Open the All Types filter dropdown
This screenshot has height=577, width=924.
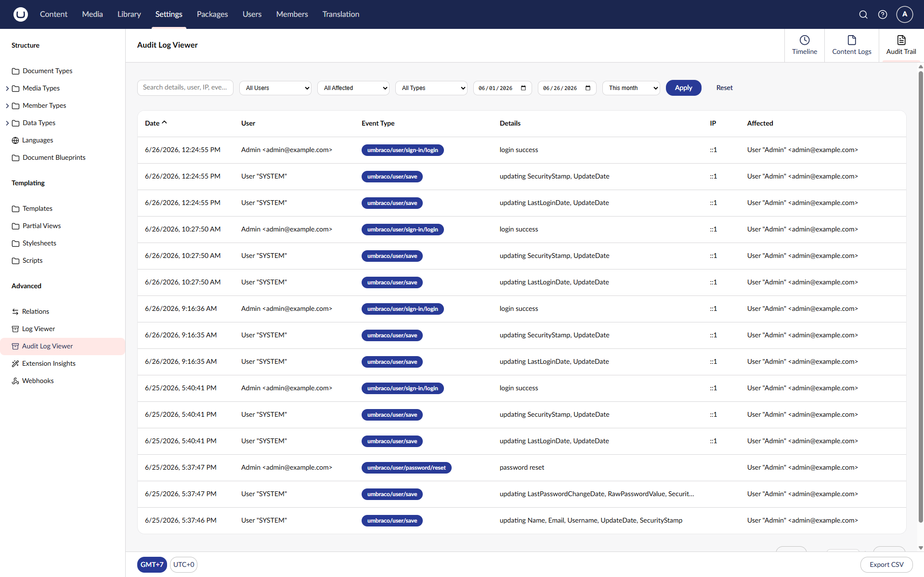[431, 88]
